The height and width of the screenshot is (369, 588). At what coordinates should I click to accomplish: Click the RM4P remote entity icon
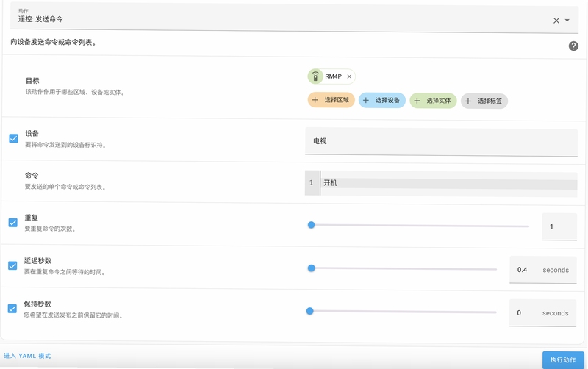(315, 76)
